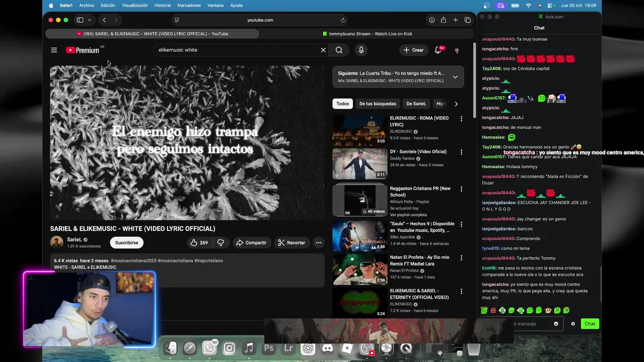Image resolution: width=644 pixels, height=362 pixels.
Task: Open WhatsApp from the Dock
Action: pyautogui.click(x=209, y=348)
